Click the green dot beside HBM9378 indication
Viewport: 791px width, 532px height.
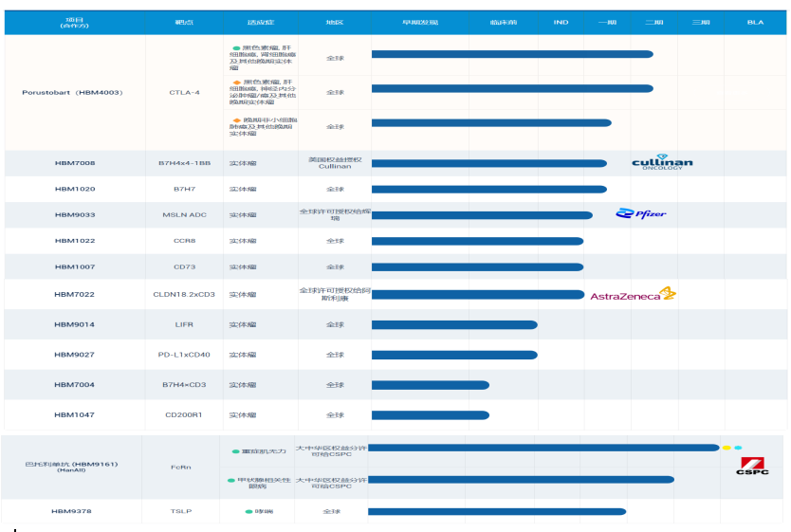(249, 512)
